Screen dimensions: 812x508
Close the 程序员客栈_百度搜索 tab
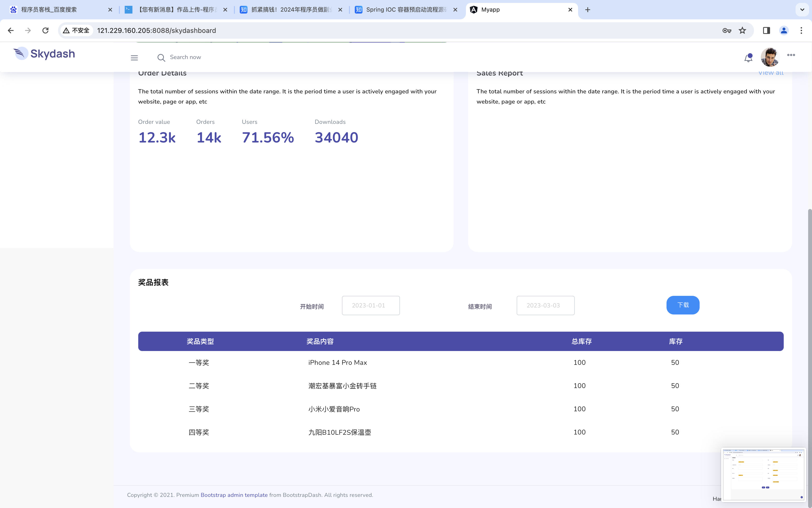[110, 10]
